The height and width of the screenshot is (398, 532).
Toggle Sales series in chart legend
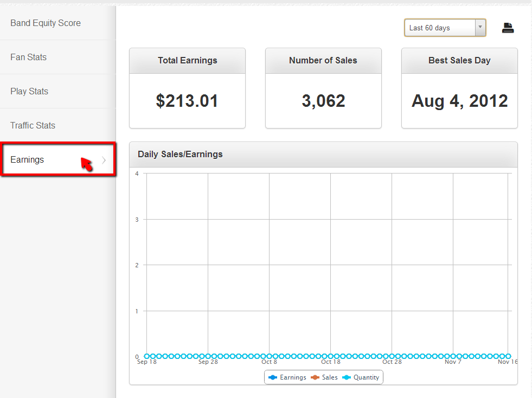point(329,377)
